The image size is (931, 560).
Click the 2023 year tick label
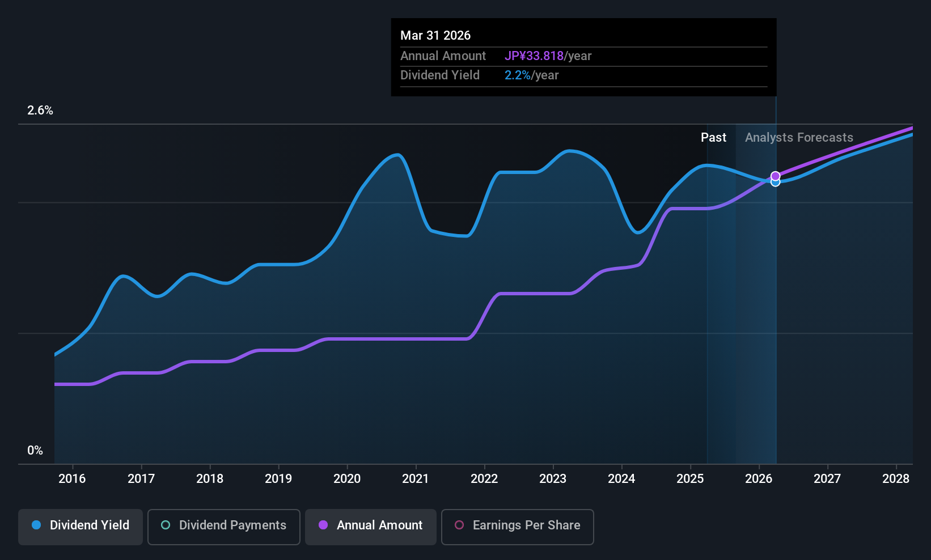coord(553,479)
